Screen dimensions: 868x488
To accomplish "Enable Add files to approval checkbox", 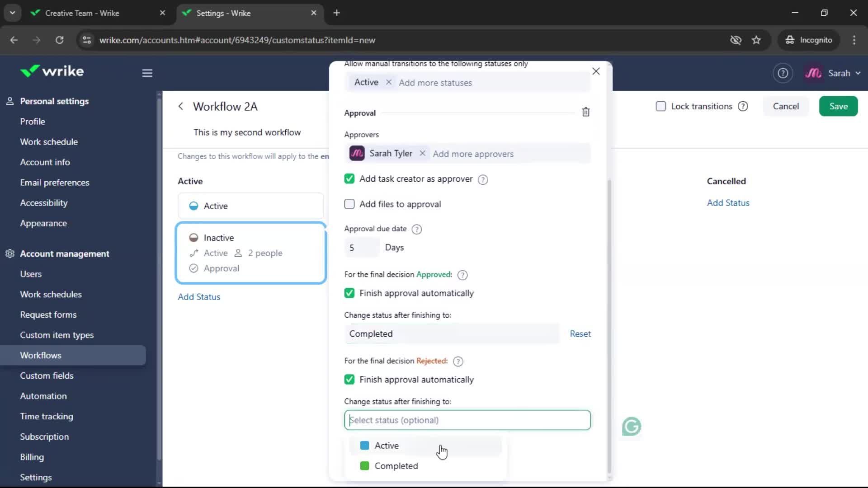I will tap(349, 204).
